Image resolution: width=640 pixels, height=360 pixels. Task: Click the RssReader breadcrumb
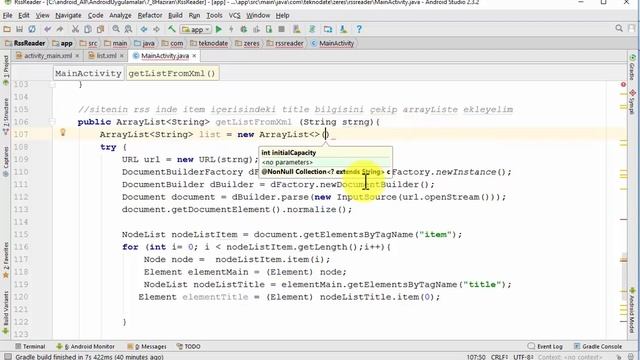point(25,43)
